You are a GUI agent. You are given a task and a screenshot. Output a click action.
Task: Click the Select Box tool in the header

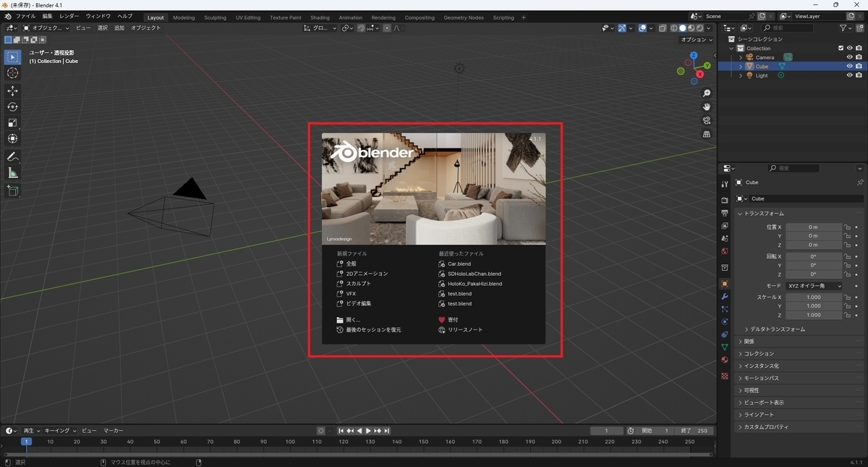[8, 40]
